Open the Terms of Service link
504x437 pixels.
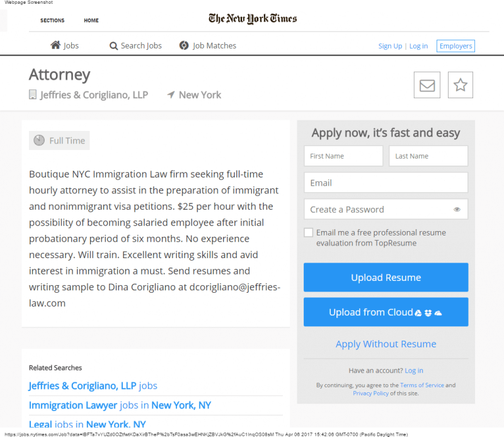click(x=421, y=385)
